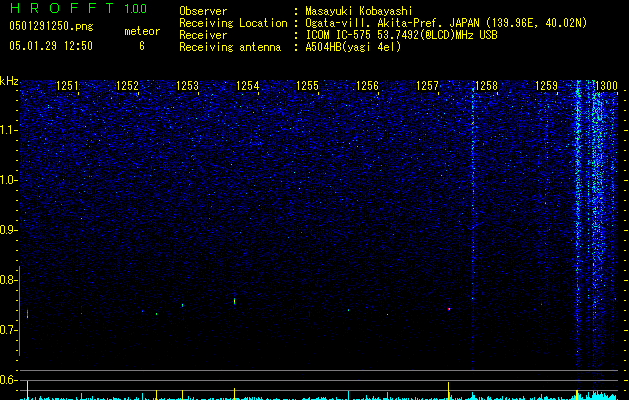Click the 'meteor' count label
The height and width of the screenshot is (400, 629).
142,31
